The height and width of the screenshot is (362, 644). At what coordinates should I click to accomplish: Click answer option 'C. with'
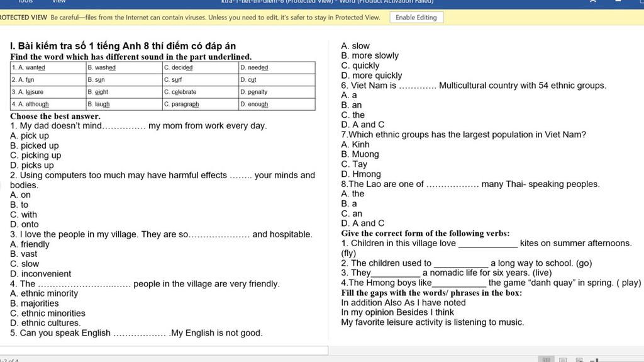point(23,215)
